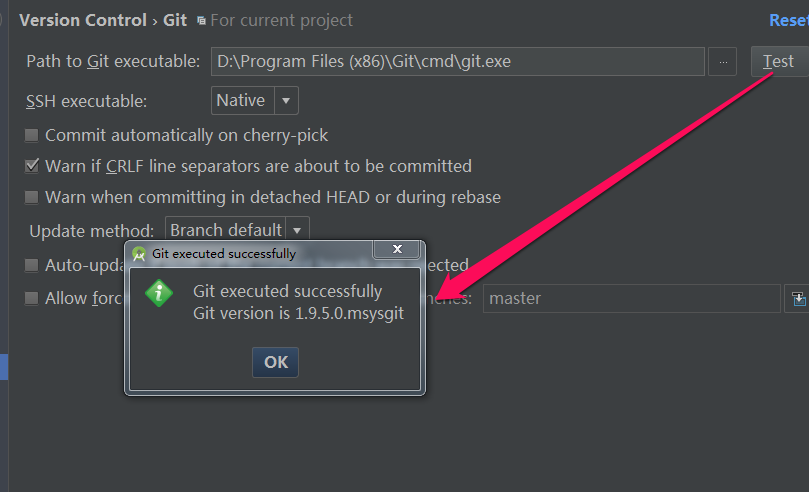Select the Git breadcrumb item
The width and height of the screenshot is (809, 492).
[175, 20]
